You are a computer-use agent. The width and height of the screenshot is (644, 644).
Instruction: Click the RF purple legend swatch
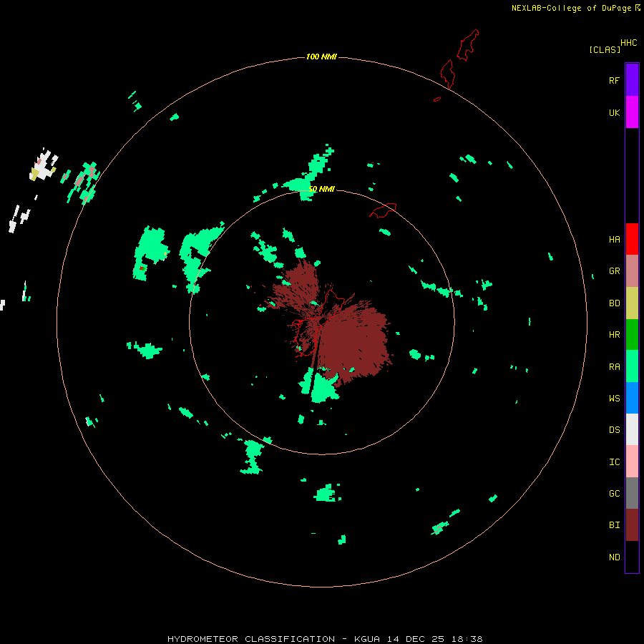[632, 80]
